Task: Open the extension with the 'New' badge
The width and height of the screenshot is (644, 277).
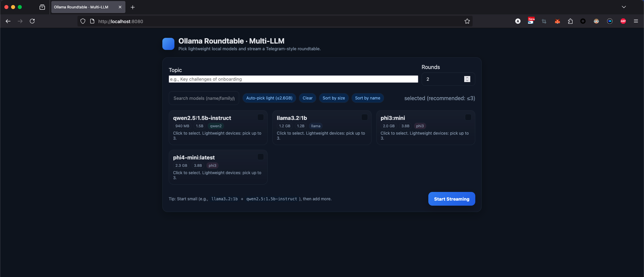Action: coord(531,21)
